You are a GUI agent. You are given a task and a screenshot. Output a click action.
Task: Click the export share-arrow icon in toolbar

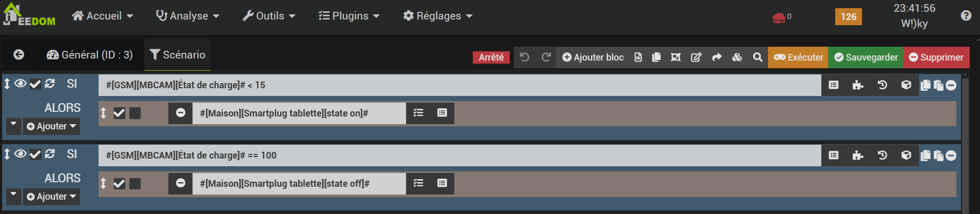point(717,57)
